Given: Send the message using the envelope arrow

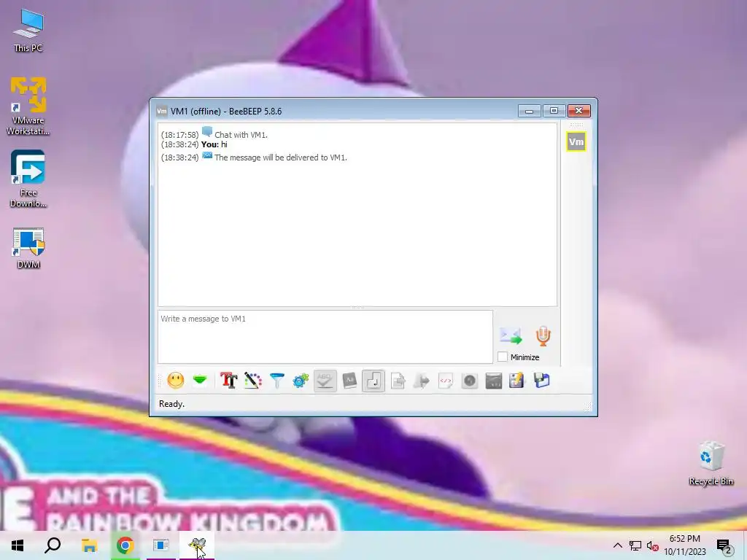Looking at the screenshot, I should coord(511,335).
